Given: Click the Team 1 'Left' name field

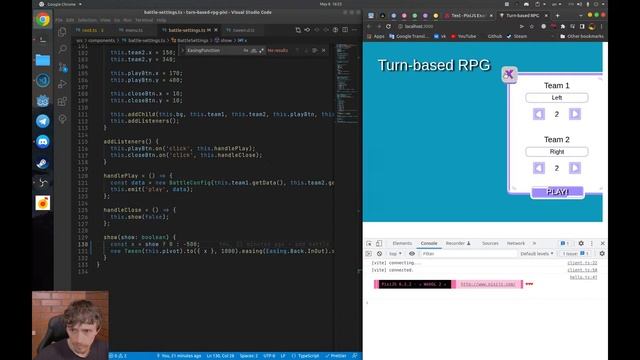Looking at the screenshot, I should click(557, 98).
